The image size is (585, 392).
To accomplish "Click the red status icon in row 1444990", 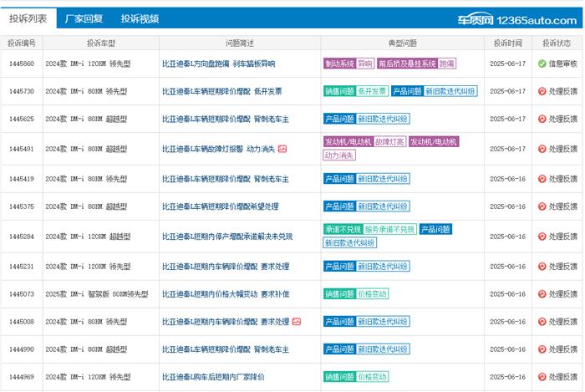I will pos(542,349).
